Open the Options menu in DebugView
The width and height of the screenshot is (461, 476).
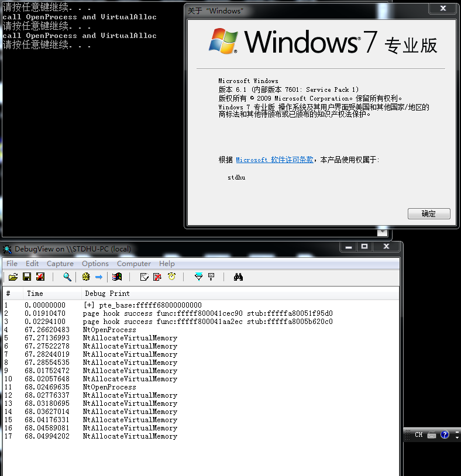pos(95,264)
